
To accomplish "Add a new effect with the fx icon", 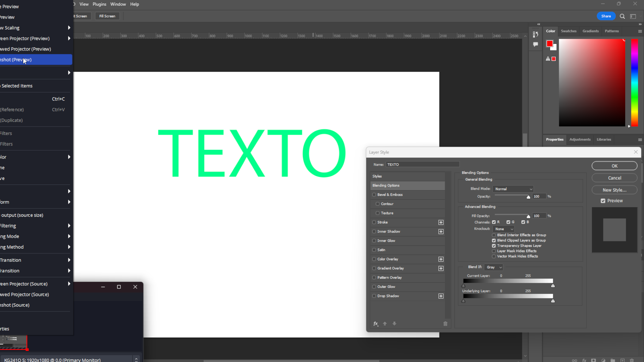I will pyautogui.click(x=376, y=324).
